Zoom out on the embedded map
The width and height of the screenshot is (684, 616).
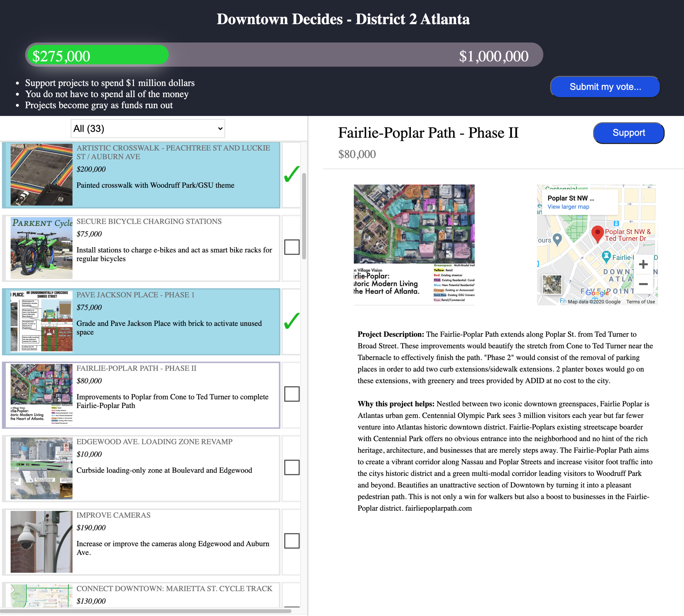[x=643, y=284]
